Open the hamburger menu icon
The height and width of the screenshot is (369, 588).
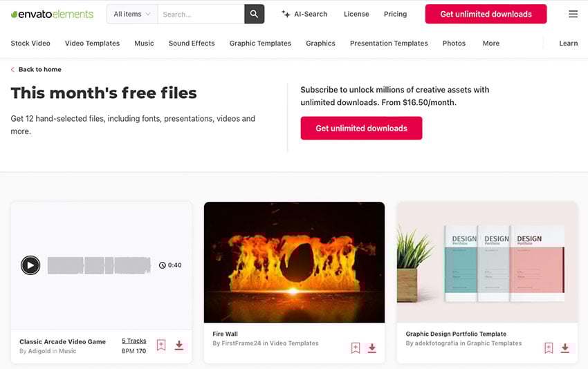click(573, 14)
